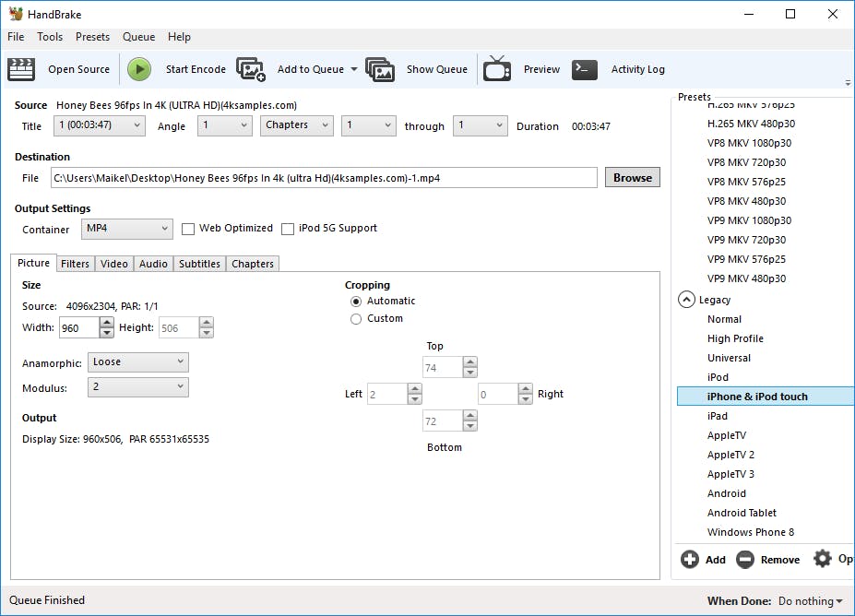Open the Tools menu
Image resolution: width=855 pixels, height=616 pixels.
(50, 37)
